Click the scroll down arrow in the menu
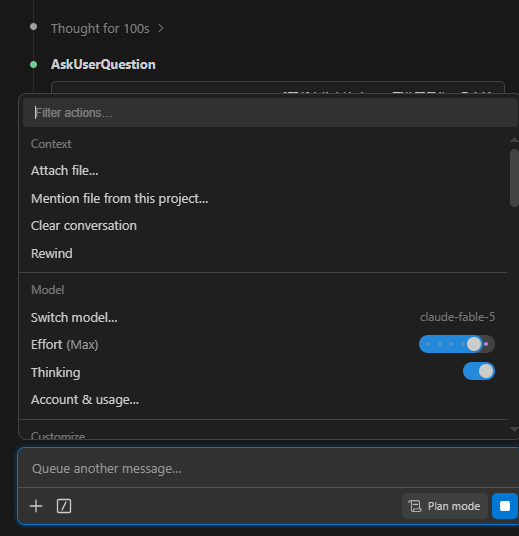 [514, 429]
